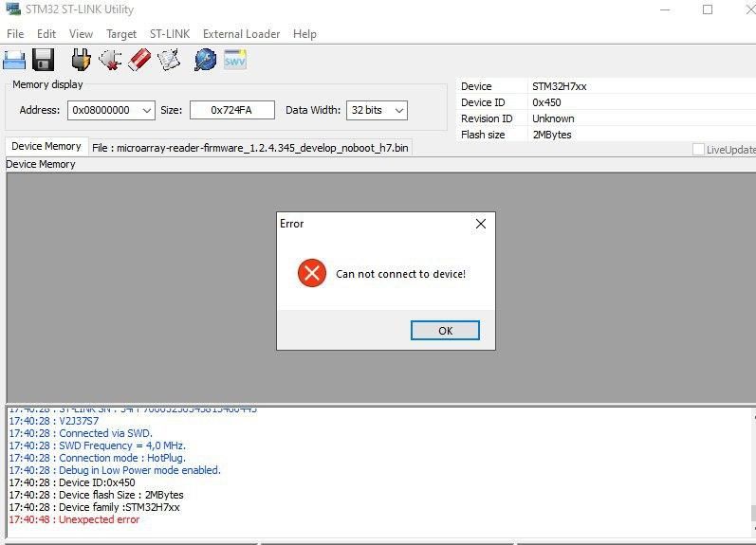Click the Open file toolbar icon

coord(14,60)
